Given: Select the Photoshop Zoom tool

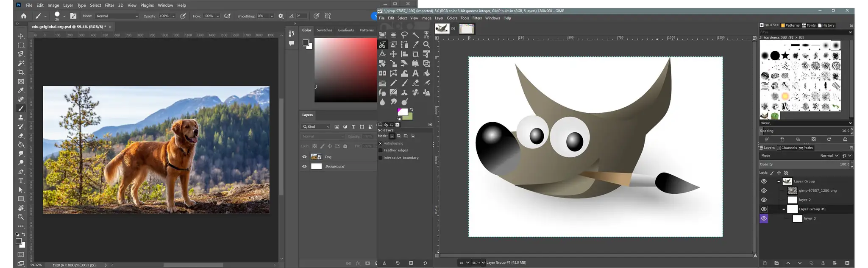Looking at the screenshot, I should pyautogui.click(x=21, y=217).
